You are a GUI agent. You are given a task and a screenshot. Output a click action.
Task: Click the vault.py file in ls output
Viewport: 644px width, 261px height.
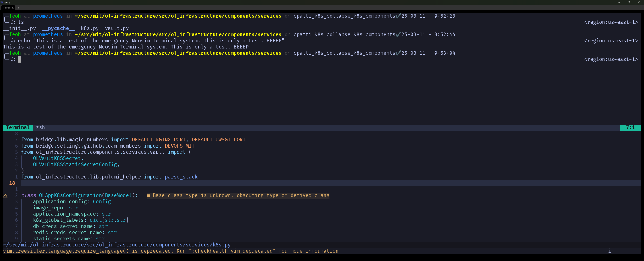click(x=117, y=28)
